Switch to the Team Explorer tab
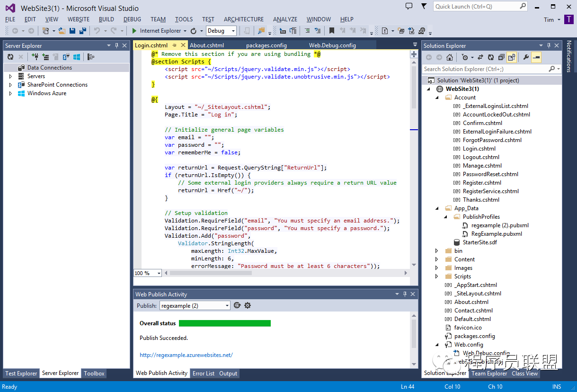The width and height of the screenshot is (577, 392). 489,373
